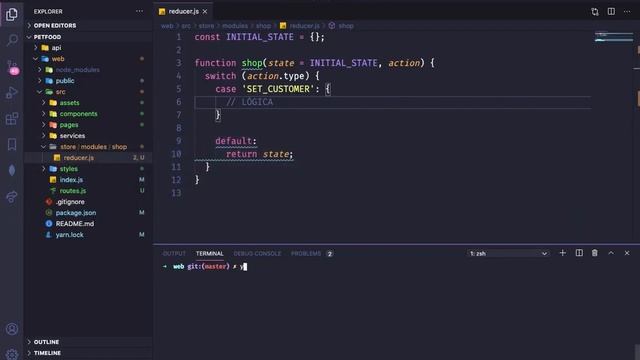Expand the pages folder
Screen dimensions: 640x360
pyautogui.click(x=69, y=125)
